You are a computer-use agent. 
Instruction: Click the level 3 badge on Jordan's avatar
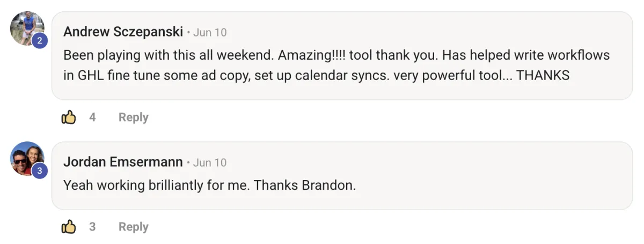pyautogui.click(x=40, y=171)
